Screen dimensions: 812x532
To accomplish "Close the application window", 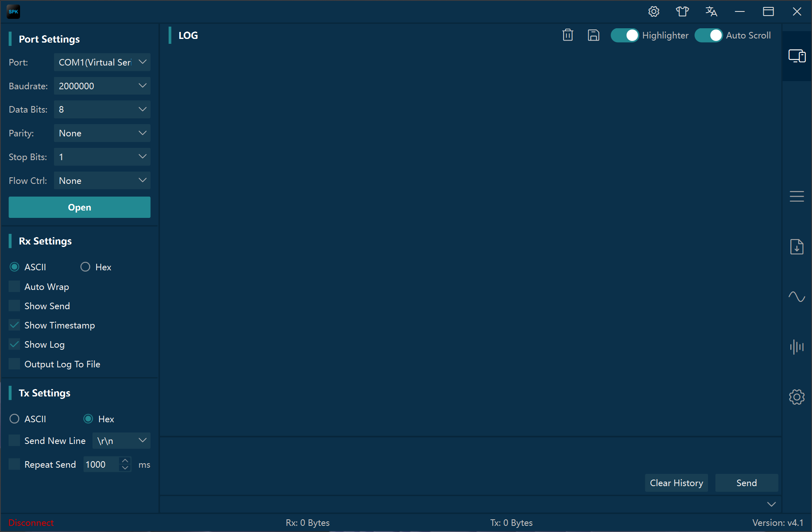I will 797,11.
